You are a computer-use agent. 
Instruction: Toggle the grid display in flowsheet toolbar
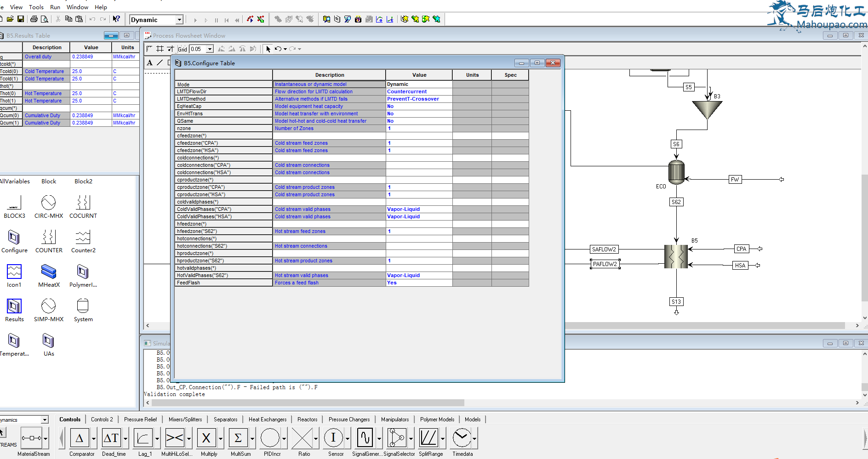(x=160, y=49)
